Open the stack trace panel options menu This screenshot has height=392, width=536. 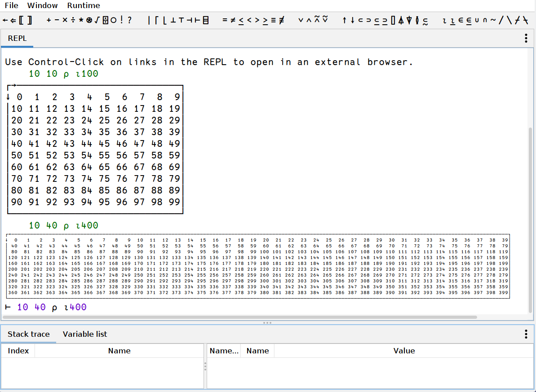tap(526, 334)
